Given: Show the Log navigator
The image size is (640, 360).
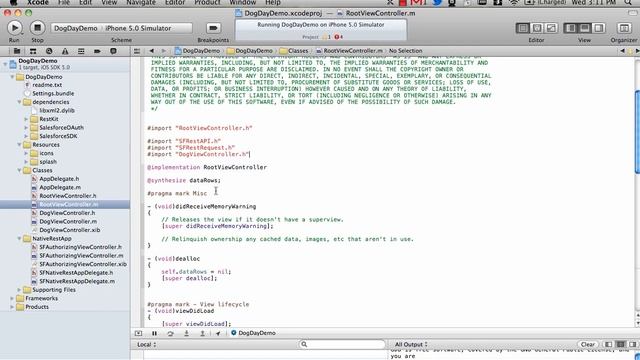Looking at the screenshot, I should tap(113, 51).
